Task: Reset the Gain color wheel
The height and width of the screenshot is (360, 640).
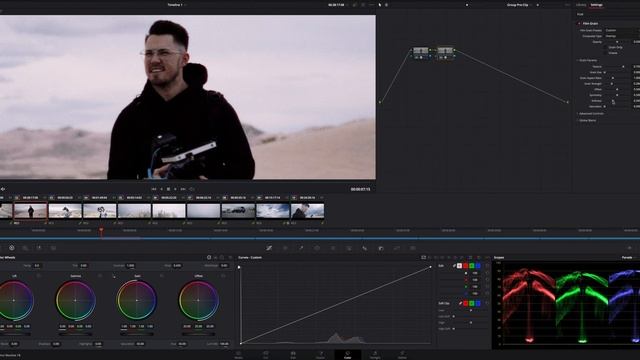Action: [x=162, y=276]
